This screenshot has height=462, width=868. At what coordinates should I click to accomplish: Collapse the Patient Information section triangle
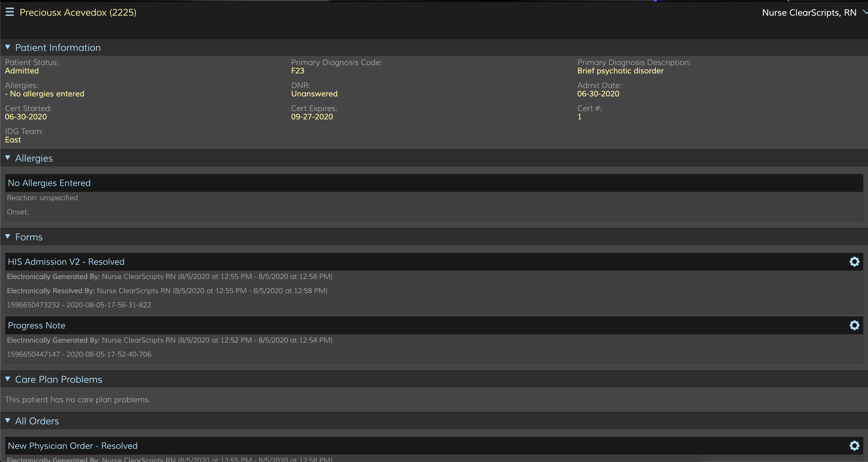point(8,47)
